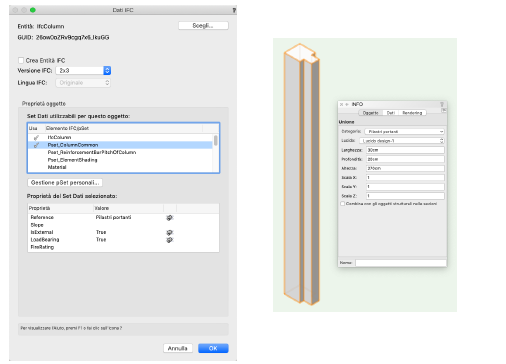Click the Altezza input field
The height and width of the screenshot is (364, 506).
coord(405,168)
